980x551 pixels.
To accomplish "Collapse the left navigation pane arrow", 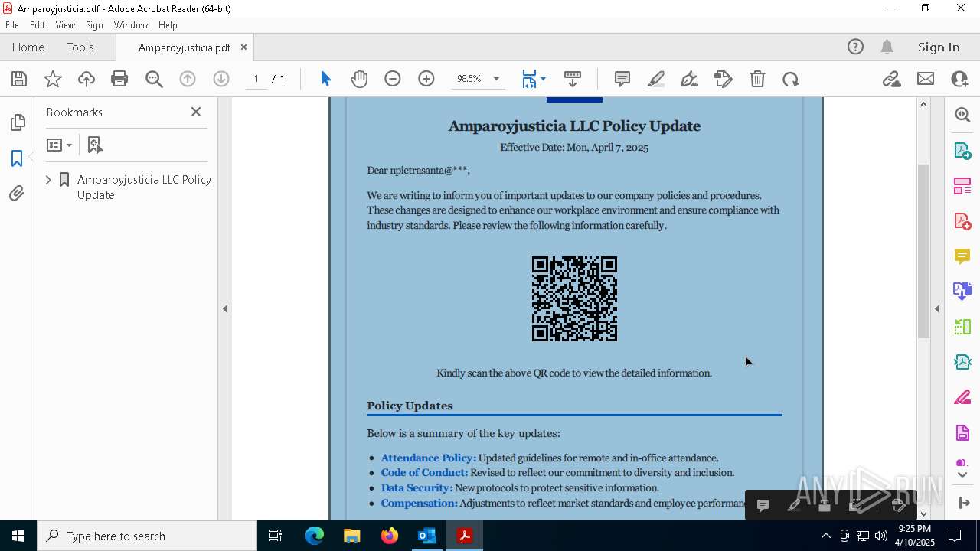I will click(225, 309).
